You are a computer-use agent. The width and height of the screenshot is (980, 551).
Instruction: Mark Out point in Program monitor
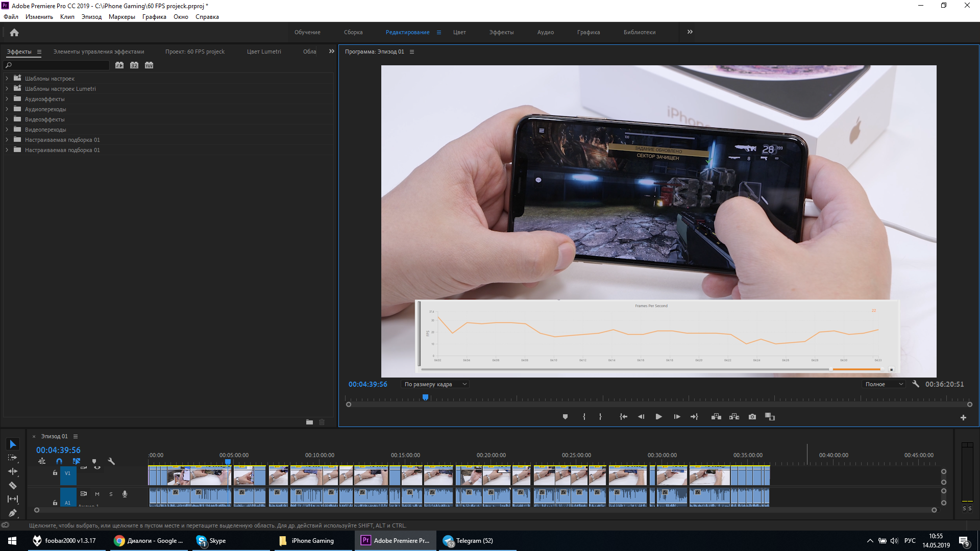(600, 417)
